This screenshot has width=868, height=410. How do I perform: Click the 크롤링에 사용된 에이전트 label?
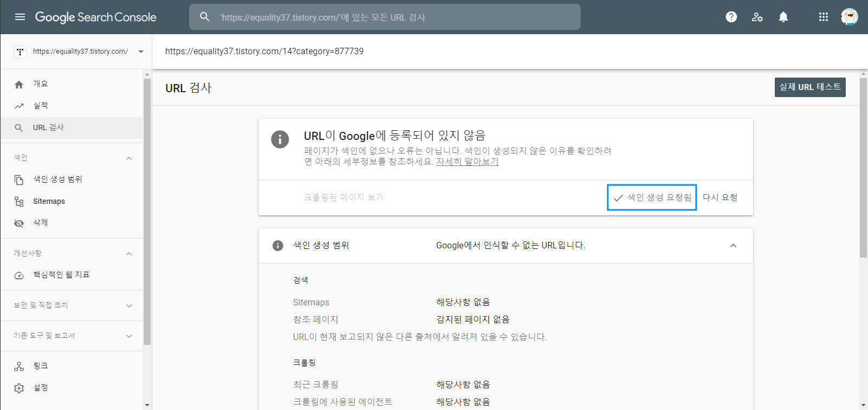[x=343, y=402]
